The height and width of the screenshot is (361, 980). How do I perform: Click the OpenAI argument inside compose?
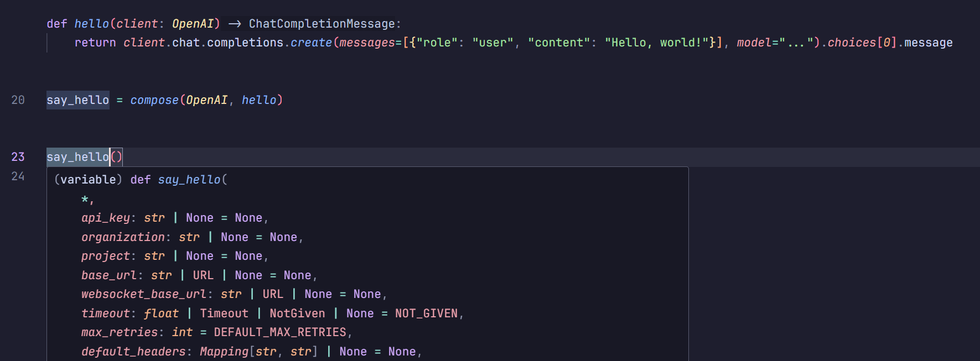point(206,100)
